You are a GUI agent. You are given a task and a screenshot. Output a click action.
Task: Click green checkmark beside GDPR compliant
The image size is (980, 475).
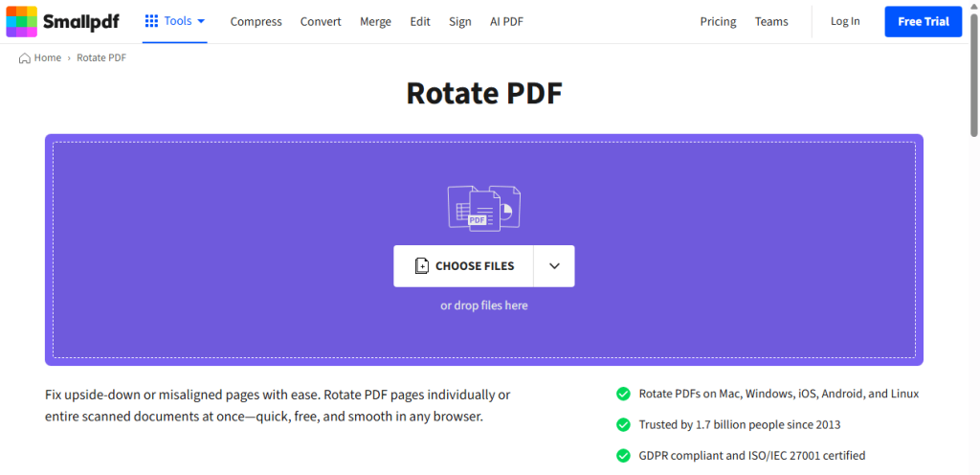tap(623, 455)
